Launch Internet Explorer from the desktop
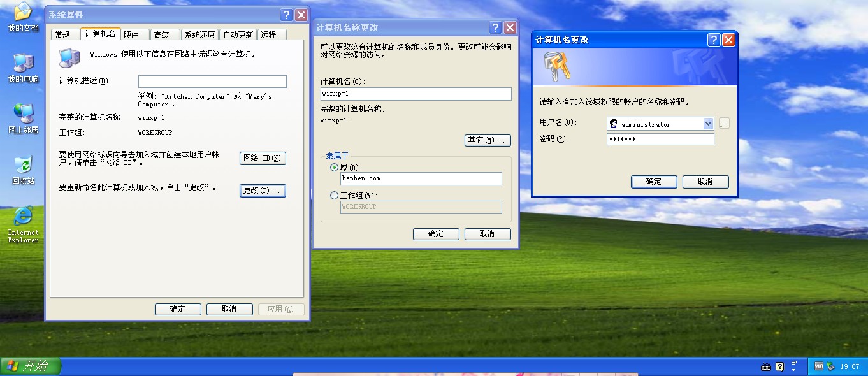 coord(23,224)
